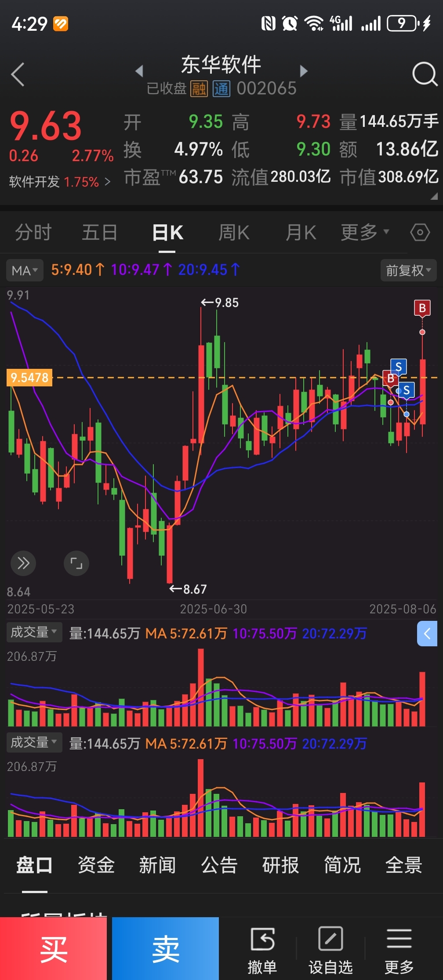Open second 成交量 indicator dropdown
The height and width of the screenshot is (980, 443).
[34, 743]
